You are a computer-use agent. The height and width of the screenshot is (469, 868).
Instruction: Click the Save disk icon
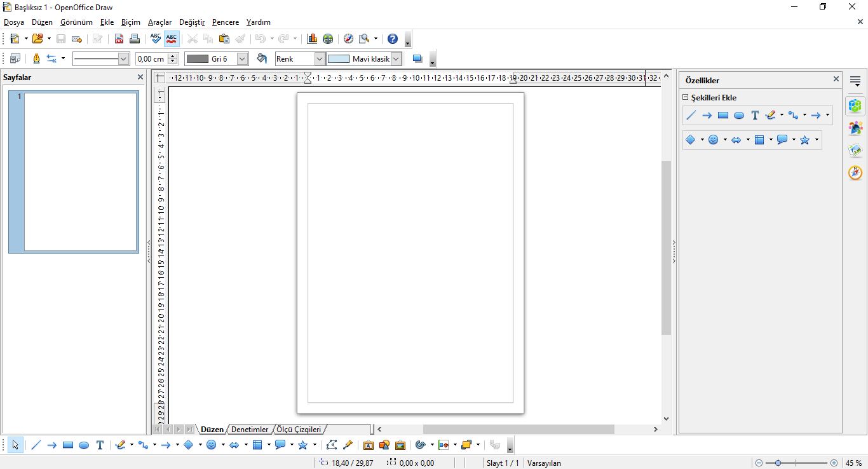(61, 39)
